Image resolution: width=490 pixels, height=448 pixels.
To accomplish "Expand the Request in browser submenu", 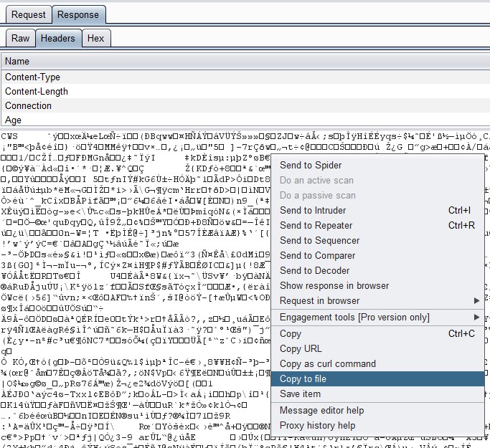I will pyautogui.click(x=377, y=300).
